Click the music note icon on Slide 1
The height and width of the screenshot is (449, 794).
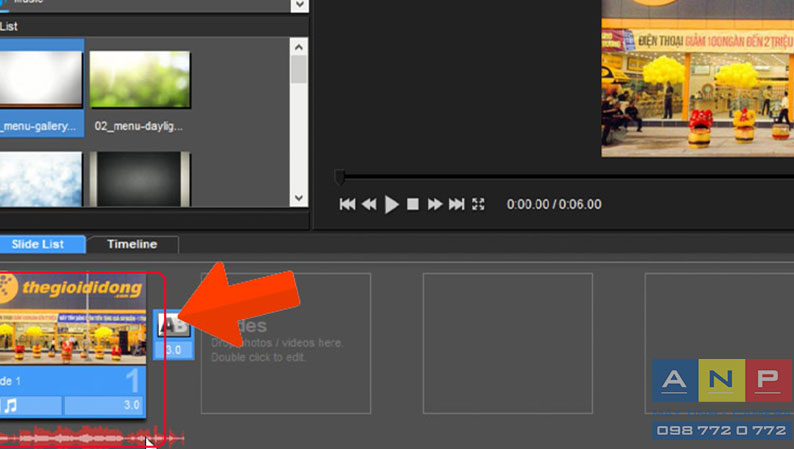(11, 405)
